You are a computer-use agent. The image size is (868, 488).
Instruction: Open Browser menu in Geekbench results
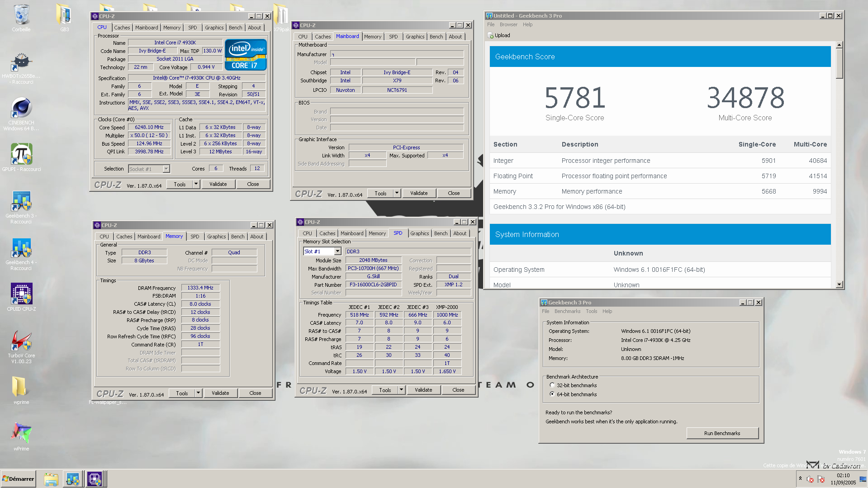click(x=508, y=25)
